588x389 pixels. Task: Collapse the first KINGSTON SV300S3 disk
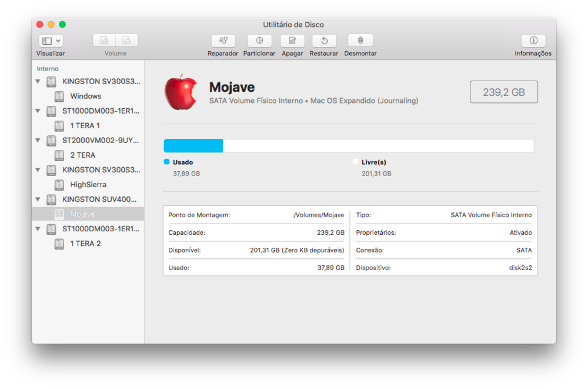(38, 81)
